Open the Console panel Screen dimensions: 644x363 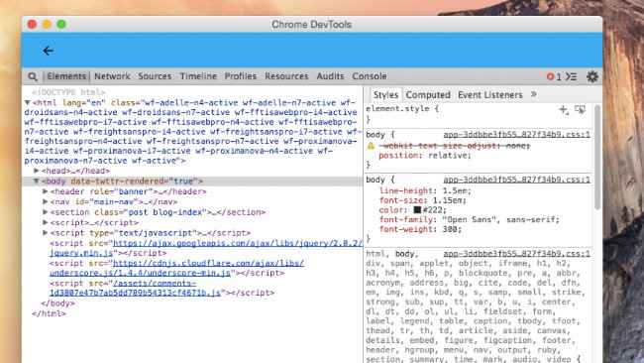(370, 76)
